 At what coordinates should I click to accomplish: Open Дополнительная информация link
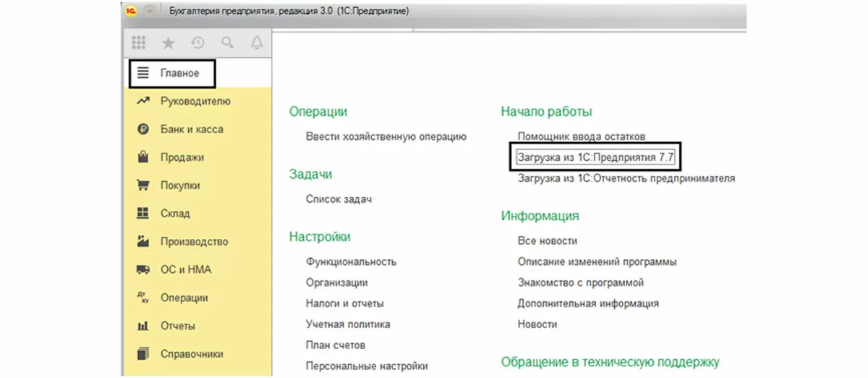[588, 303]
